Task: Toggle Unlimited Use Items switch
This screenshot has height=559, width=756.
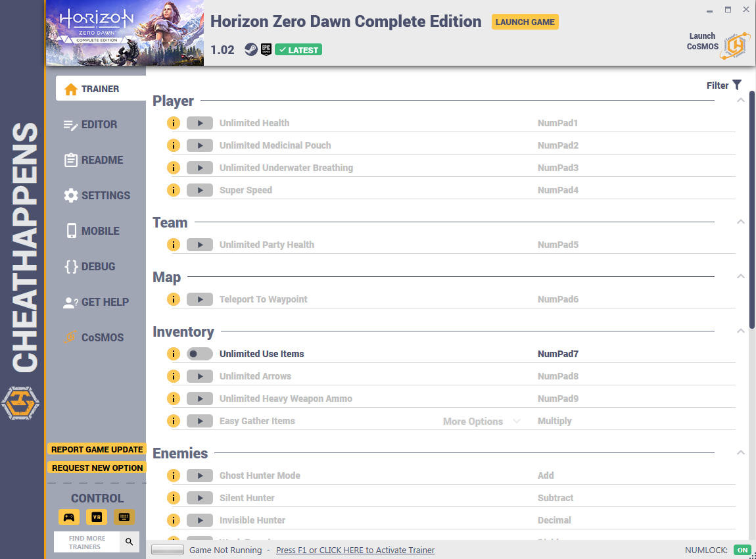Action: pos(200,354)
